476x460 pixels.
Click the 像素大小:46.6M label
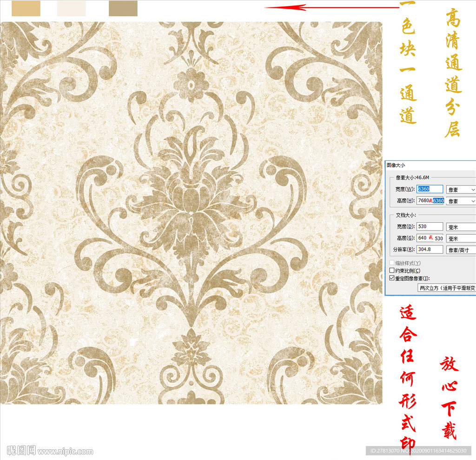[x=412, y=177]
